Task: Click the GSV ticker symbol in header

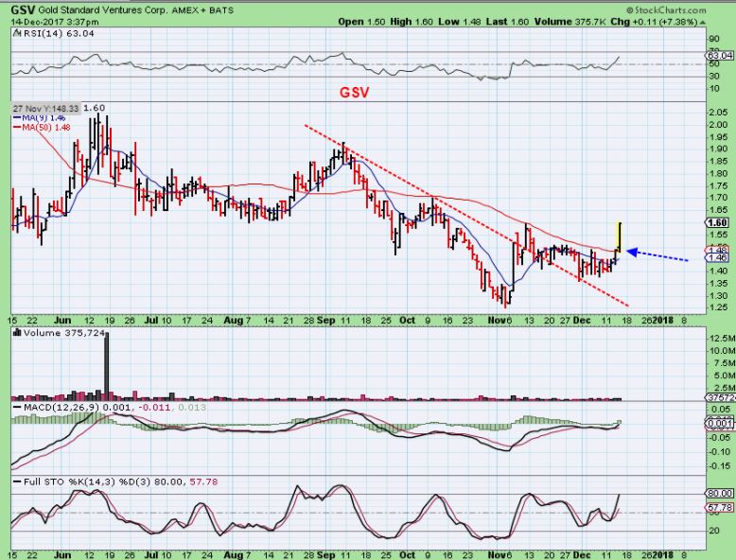Action: [24, 9]
